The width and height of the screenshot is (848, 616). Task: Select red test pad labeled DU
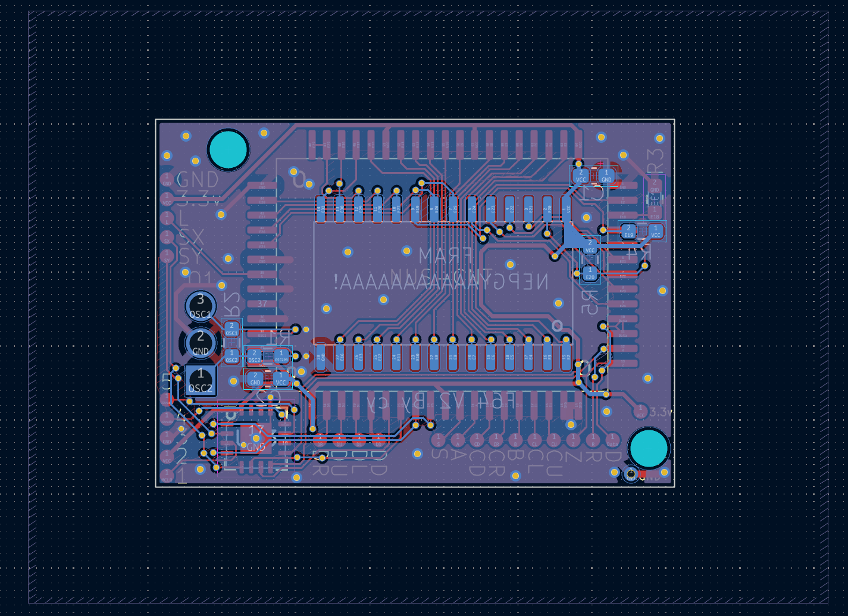(x=339, y=441)
